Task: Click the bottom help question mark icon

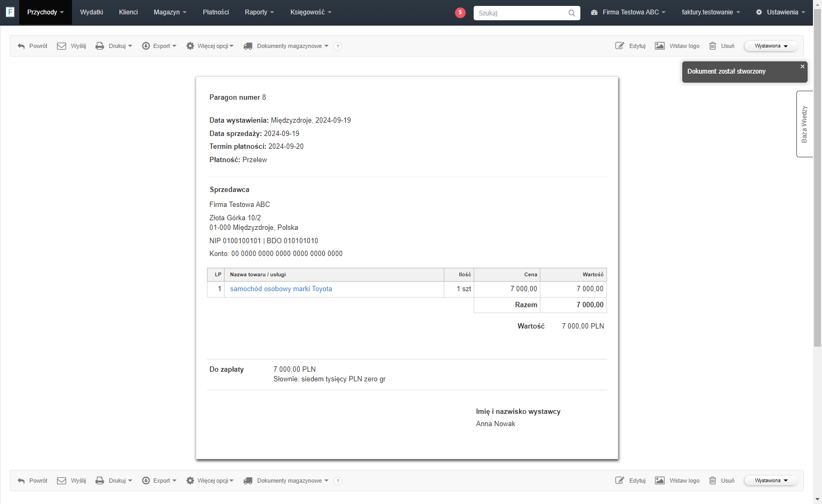Action: pos(338,481)
